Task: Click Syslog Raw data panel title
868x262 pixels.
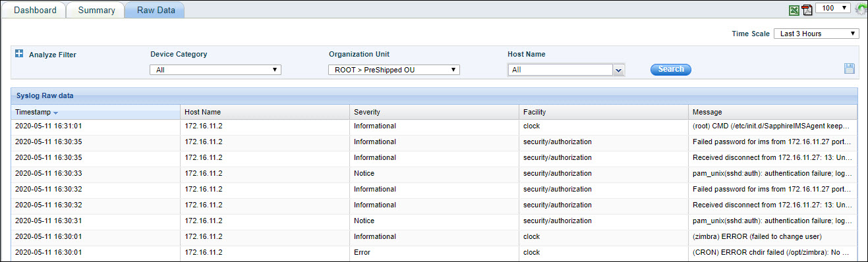Action: pyautogui.click(x=44, y=95)
